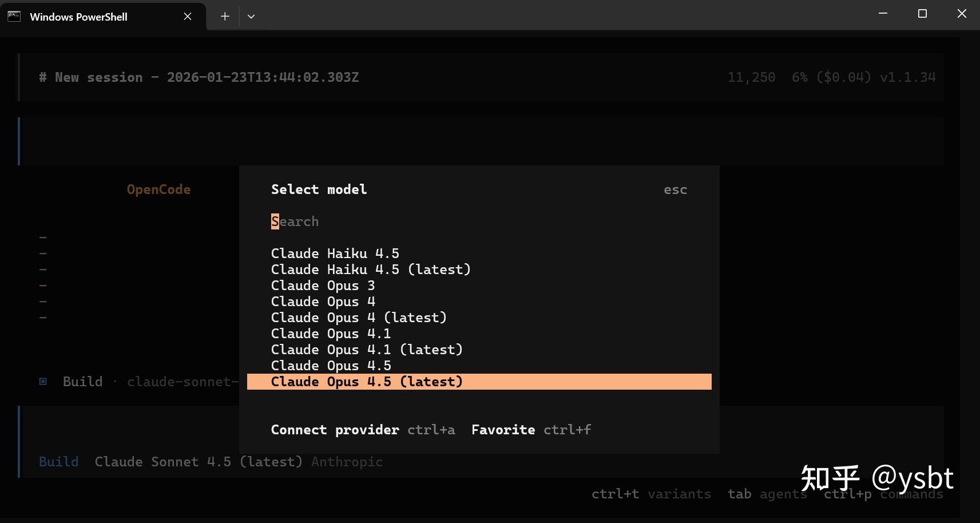Click Connect provider

click(335, 430)
